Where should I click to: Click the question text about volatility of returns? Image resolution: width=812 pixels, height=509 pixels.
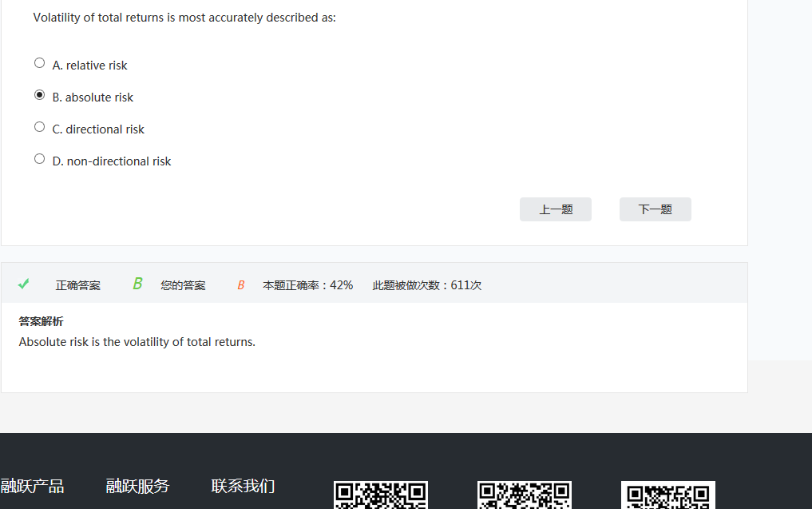[x=184, y=18]
